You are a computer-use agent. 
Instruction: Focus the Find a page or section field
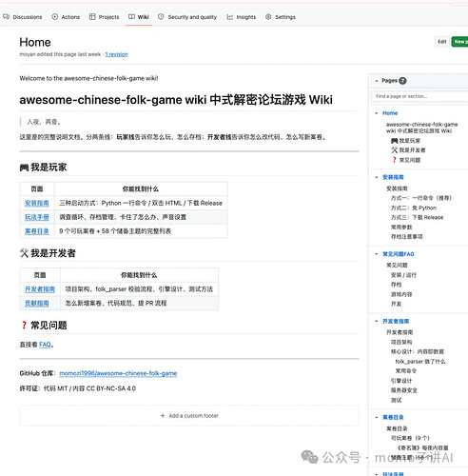click(419, 96)
